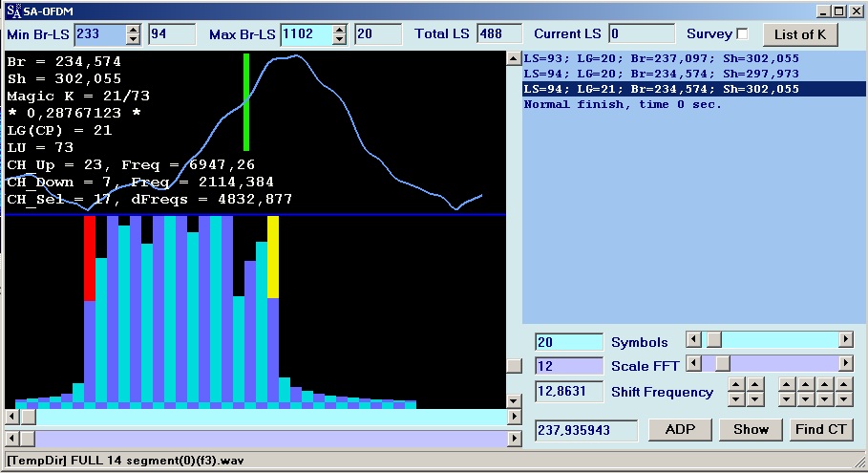This screenshot has width=868, height=473.
Task: Tick the Survey checkbox
Action: 742,34
